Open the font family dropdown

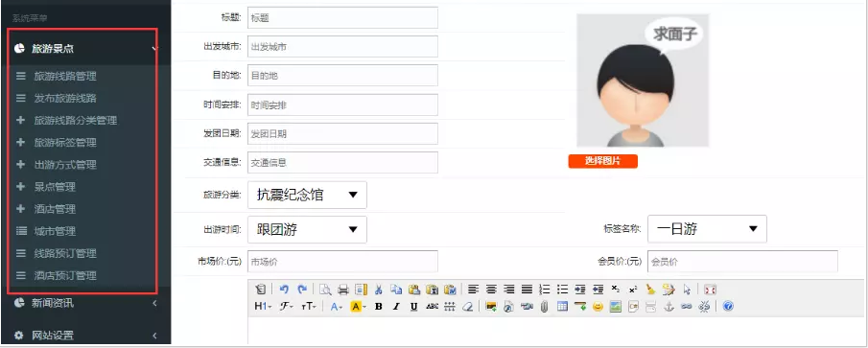286,306
